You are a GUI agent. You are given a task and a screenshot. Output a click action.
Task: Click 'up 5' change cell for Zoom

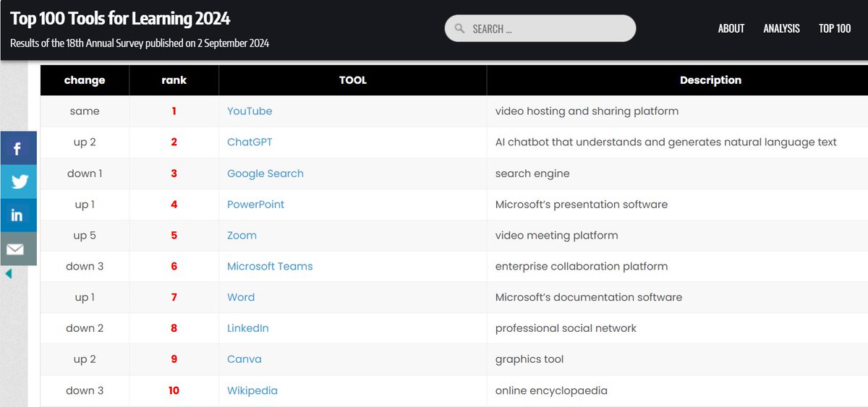click(x=85, y=236)
